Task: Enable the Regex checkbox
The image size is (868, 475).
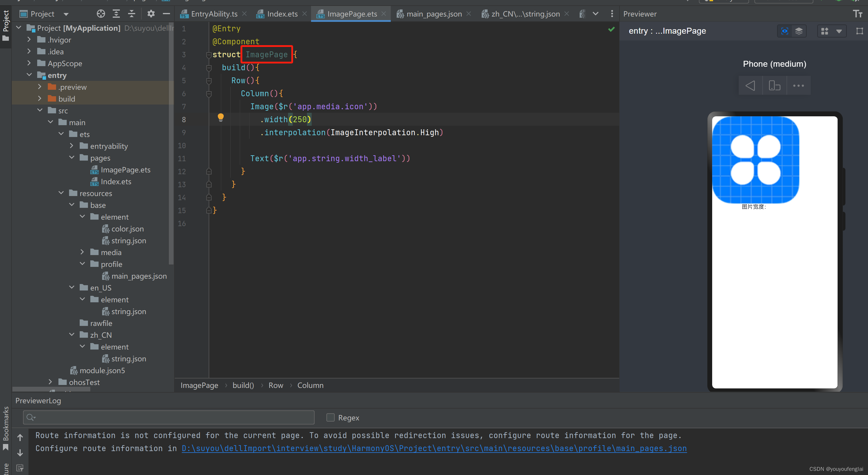Action: tap(331, 417)
